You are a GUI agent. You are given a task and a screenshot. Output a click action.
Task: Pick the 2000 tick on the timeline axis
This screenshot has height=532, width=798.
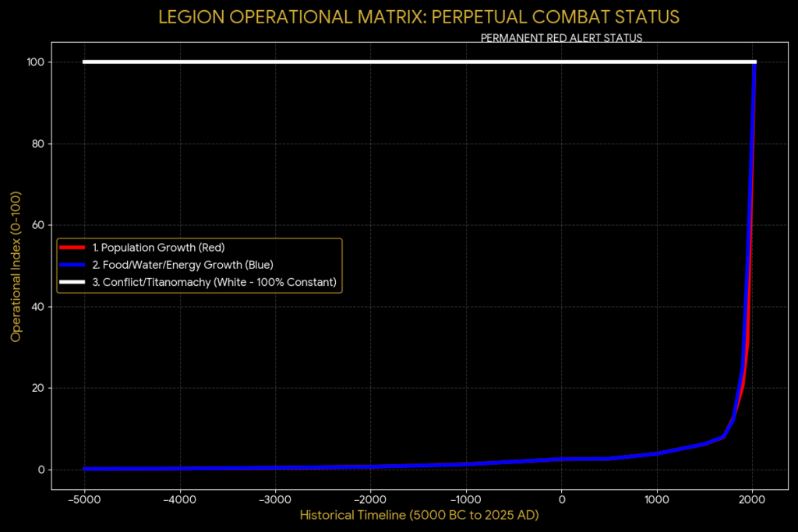tap(752, 499)
